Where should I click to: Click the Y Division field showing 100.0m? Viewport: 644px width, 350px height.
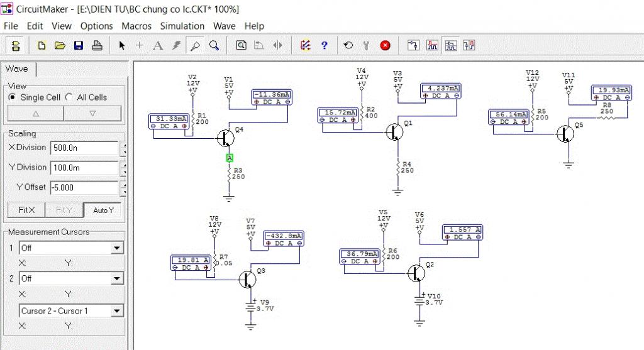(85, 168)
